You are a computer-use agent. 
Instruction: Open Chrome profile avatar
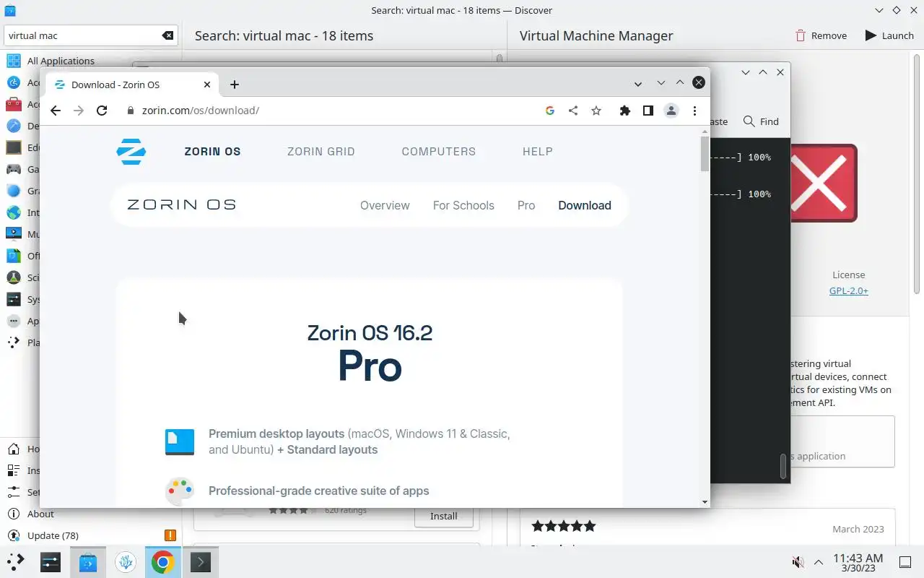(671, 111)
